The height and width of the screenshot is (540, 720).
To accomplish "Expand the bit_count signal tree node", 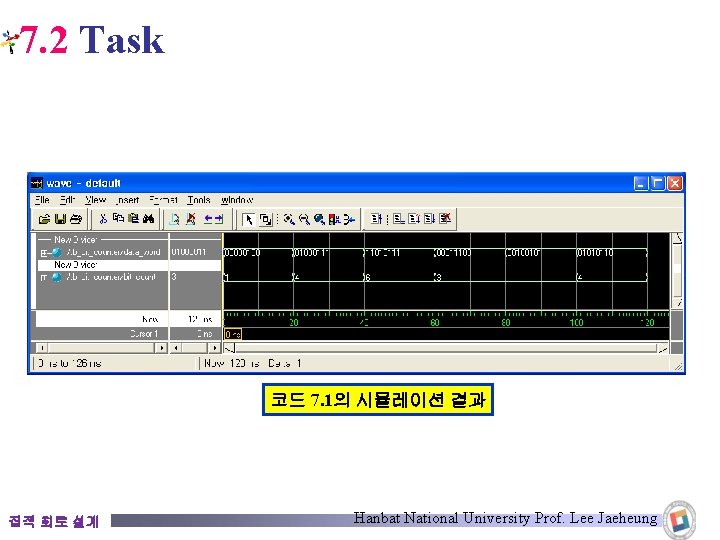I will [44, 277].
